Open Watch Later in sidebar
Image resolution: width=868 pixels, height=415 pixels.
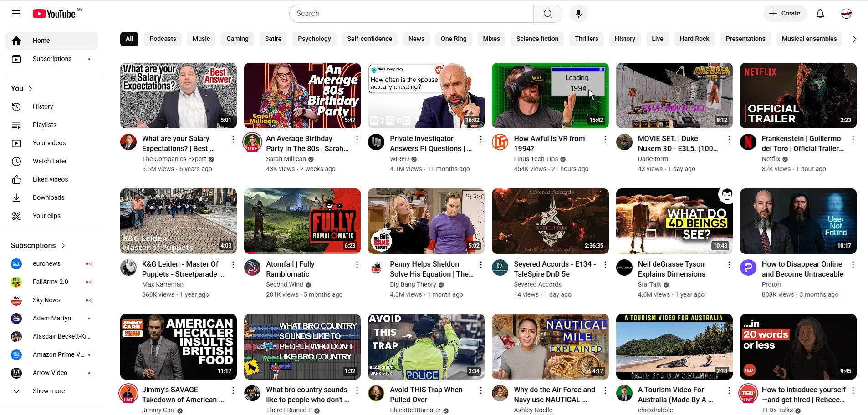tap(50, 161)
